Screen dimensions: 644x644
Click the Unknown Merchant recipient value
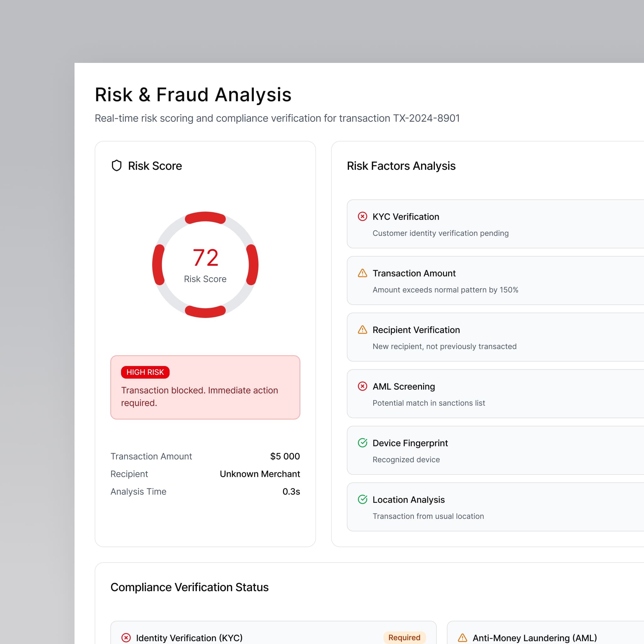(260, 474)
